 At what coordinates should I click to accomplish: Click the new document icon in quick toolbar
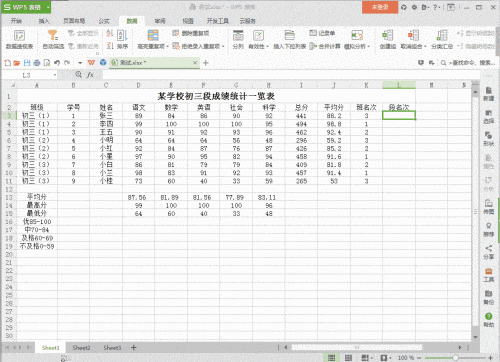pyautogui.click(x=7, y=63)
